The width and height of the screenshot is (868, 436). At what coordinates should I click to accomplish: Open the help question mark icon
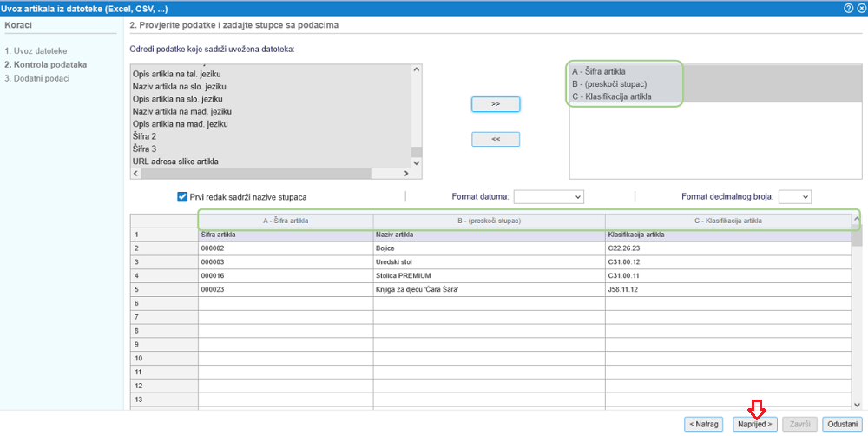click(847, 9)
